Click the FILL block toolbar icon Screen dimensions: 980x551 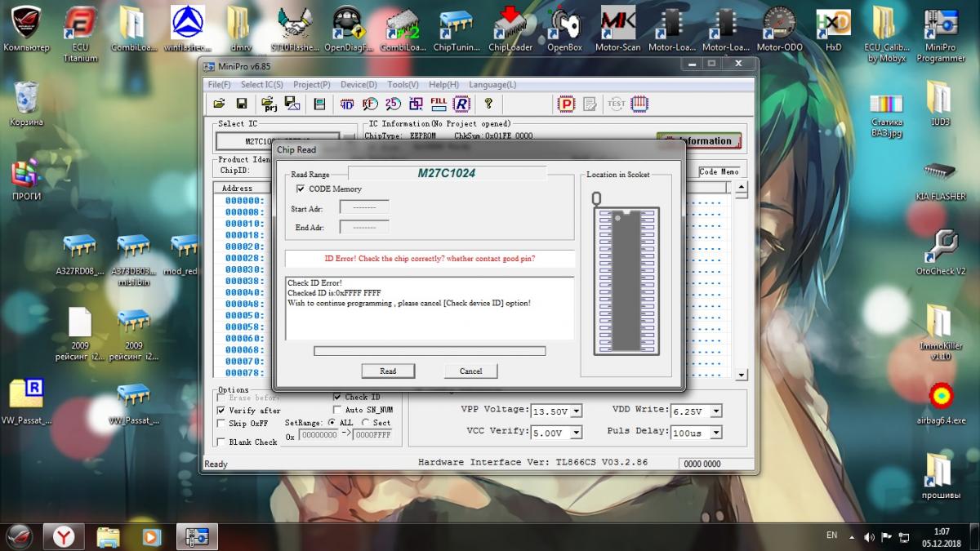click(439, 104)
